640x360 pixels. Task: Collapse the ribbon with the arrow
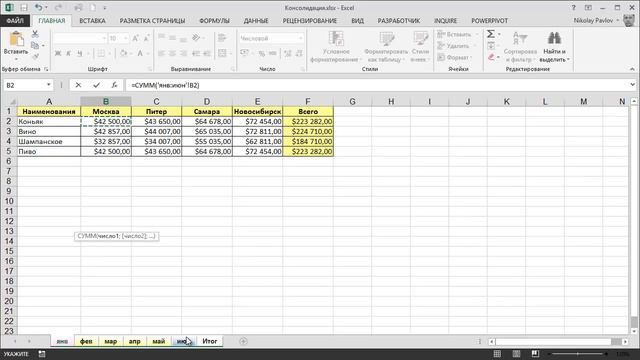632,69
